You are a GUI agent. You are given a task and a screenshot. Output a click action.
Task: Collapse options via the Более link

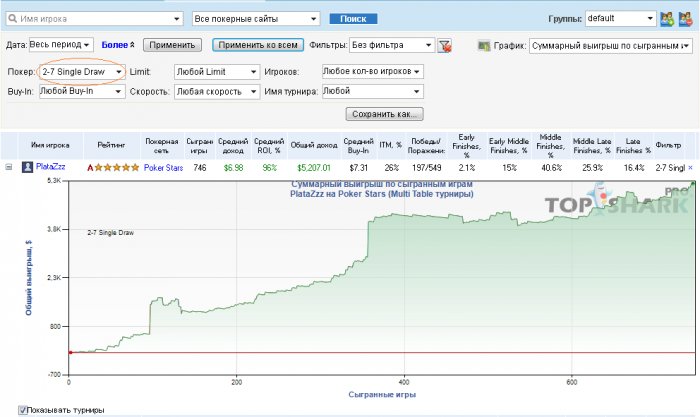pos(118,45)
